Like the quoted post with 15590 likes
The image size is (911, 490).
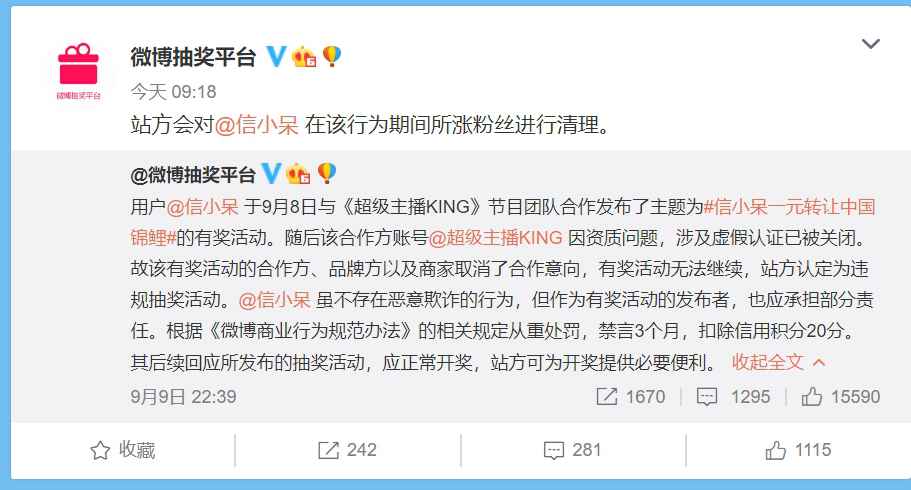tap(840, 397)
